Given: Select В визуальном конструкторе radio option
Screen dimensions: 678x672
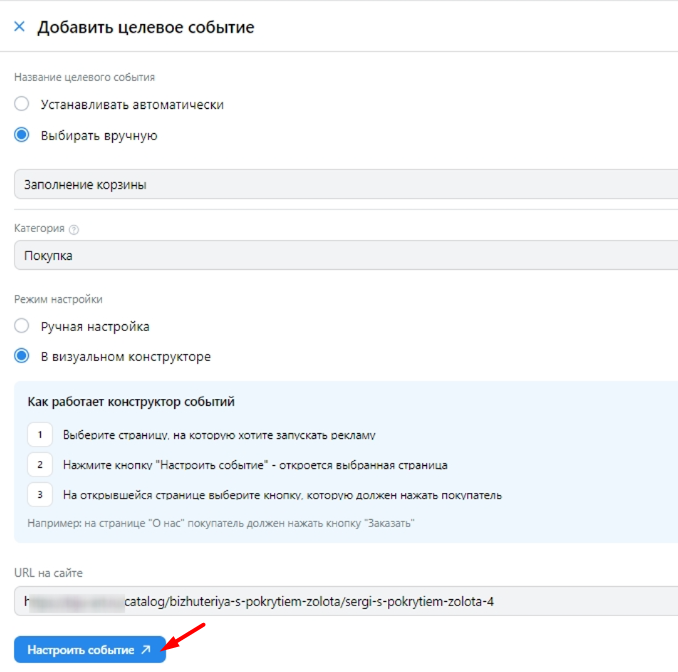Looking at the screenshot, I should (x=22, y=356).
